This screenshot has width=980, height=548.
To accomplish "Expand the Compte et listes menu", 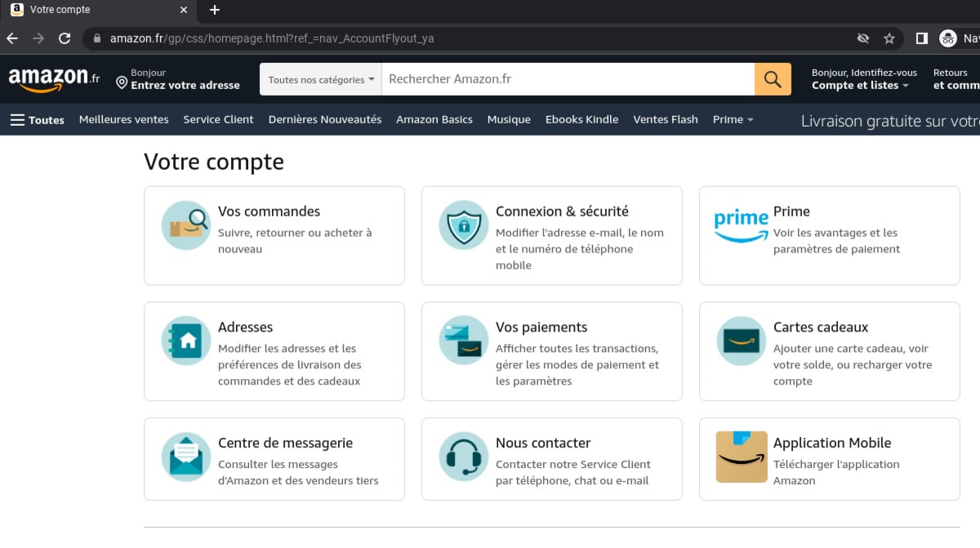I will pos(860,85).
